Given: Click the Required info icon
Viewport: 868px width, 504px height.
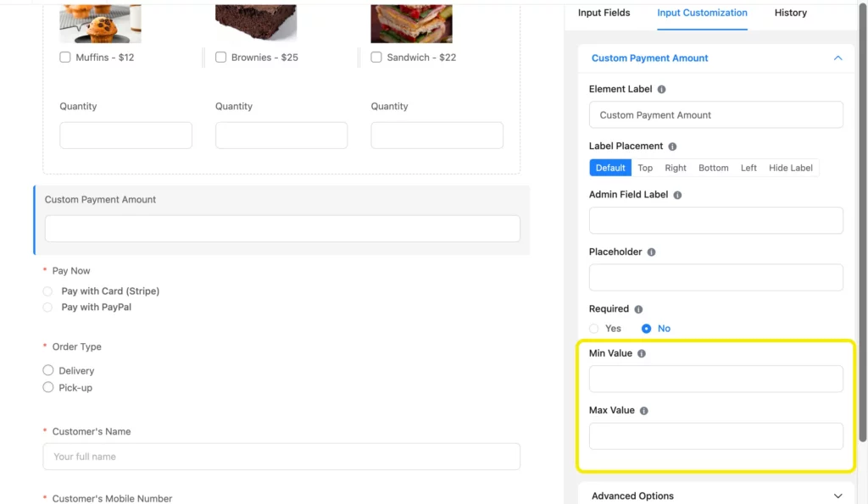Looking at the screenshot, I should coord(638,309).
